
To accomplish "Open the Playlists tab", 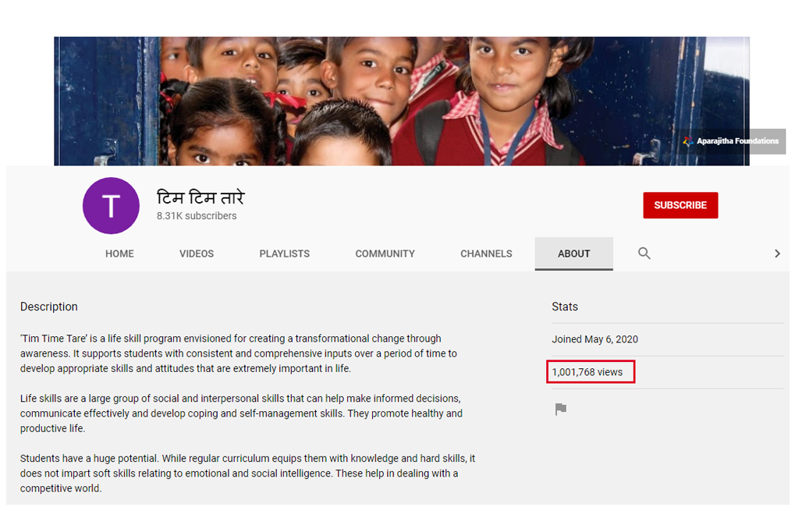I will (285, 254).
